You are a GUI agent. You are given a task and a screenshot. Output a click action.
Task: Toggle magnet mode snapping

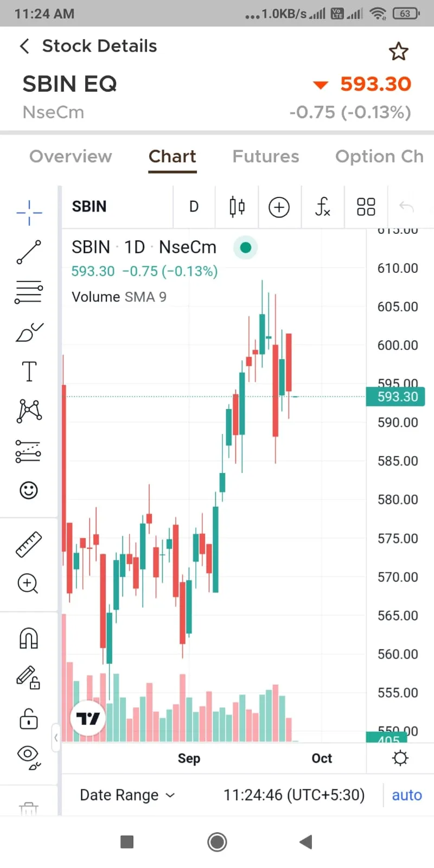point(29,638)
